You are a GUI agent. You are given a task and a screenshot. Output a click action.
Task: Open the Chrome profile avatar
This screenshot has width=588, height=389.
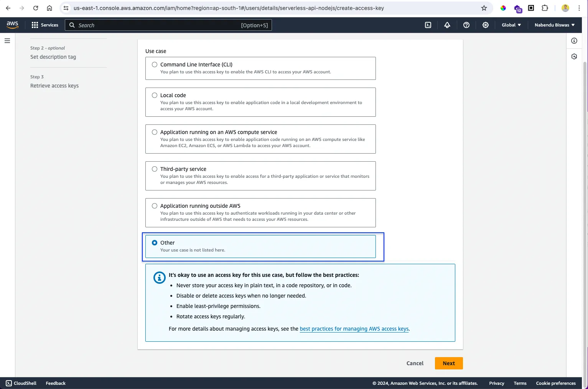565,8
